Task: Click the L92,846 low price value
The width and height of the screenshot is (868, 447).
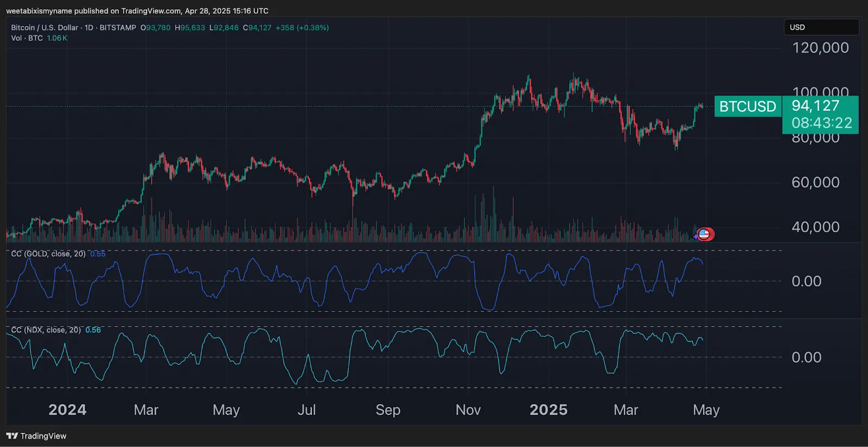Action: tap(224, 28)
